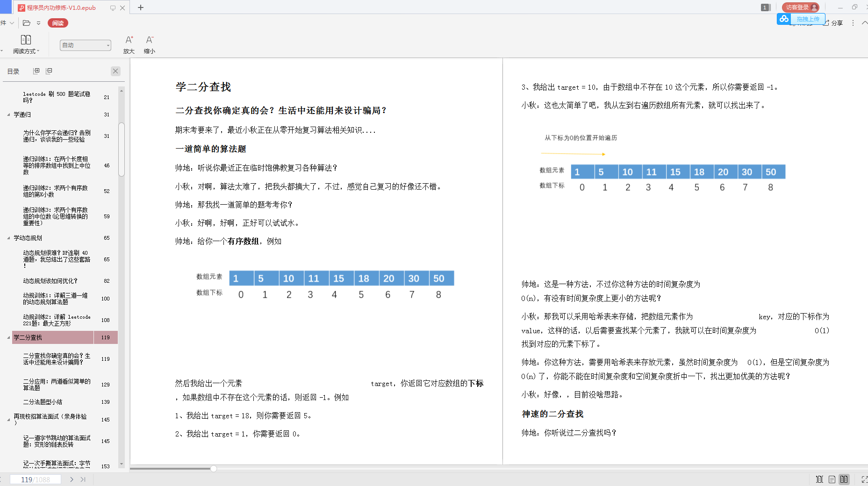
Task: Open the three-dot more options menu
Action: pyautogui.click(x=853, y=23)
